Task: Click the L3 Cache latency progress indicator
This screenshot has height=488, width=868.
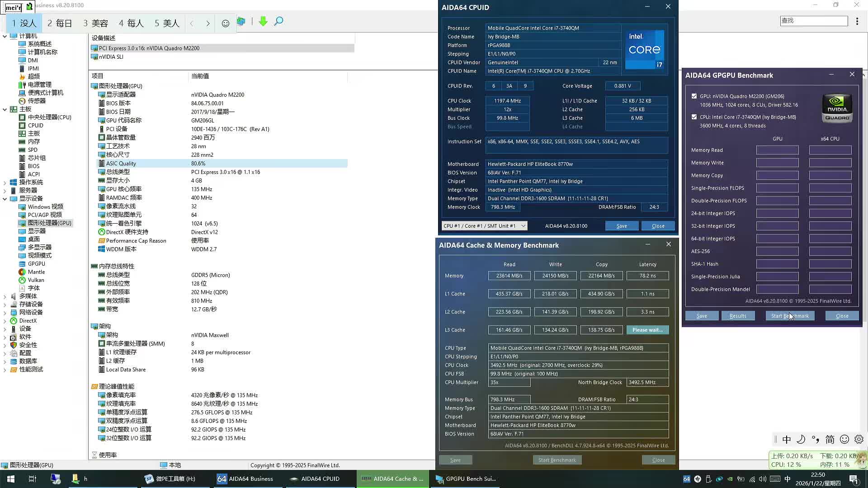Action: [x=647, y=330]
